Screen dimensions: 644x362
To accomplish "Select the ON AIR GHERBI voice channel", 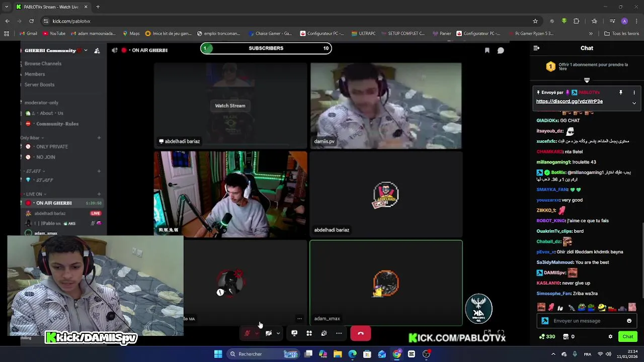I will [x=63, y=203].
